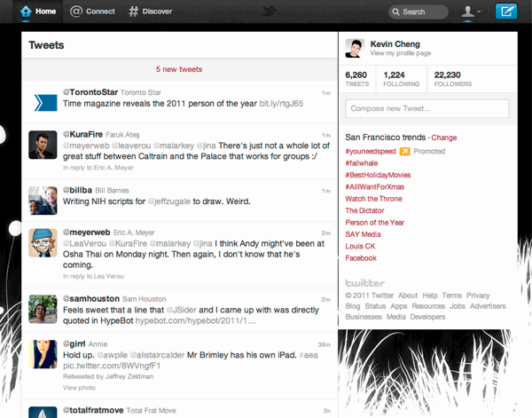Viewport: 532px width, 418px height.
Task: Click the Home house icon
Action: coord(26,12)
